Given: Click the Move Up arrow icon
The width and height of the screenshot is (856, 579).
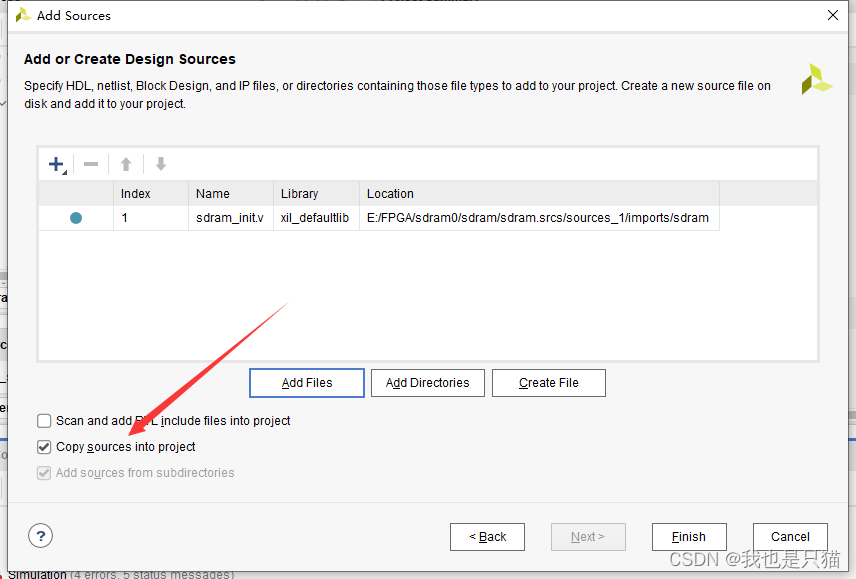Looking at the screenshot, I should coord(126,164).
